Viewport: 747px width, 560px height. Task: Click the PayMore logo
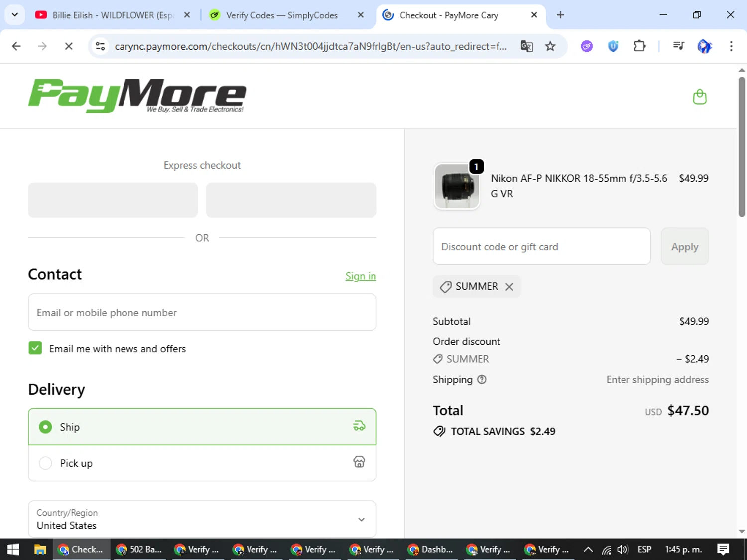137,96
